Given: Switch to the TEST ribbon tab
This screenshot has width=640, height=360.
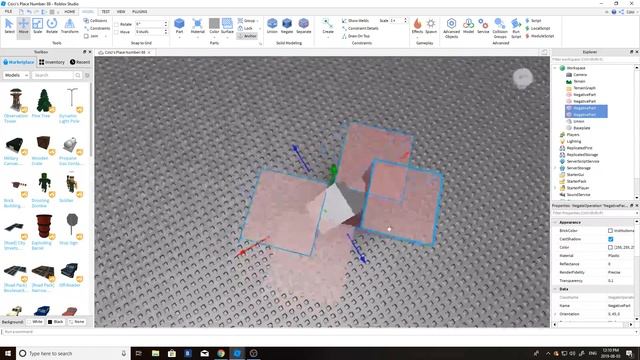Looking at the screenshot, I should coord(105,11).
